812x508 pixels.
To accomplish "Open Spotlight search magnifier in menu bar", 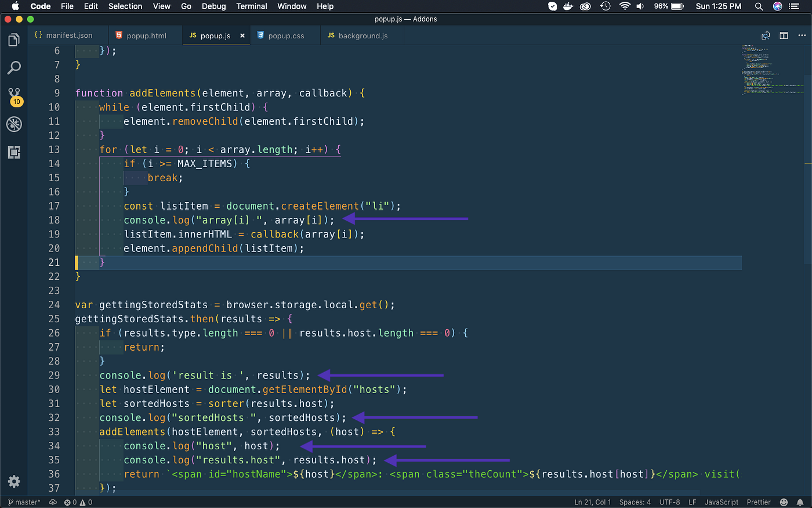I will 759,6.
